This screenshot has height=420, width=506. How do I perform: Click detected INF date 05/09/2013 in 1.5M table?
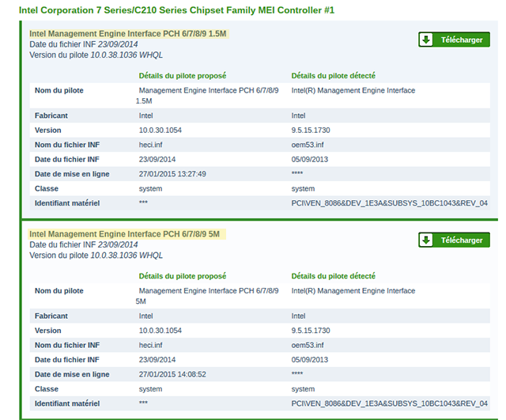click(309, 160)
